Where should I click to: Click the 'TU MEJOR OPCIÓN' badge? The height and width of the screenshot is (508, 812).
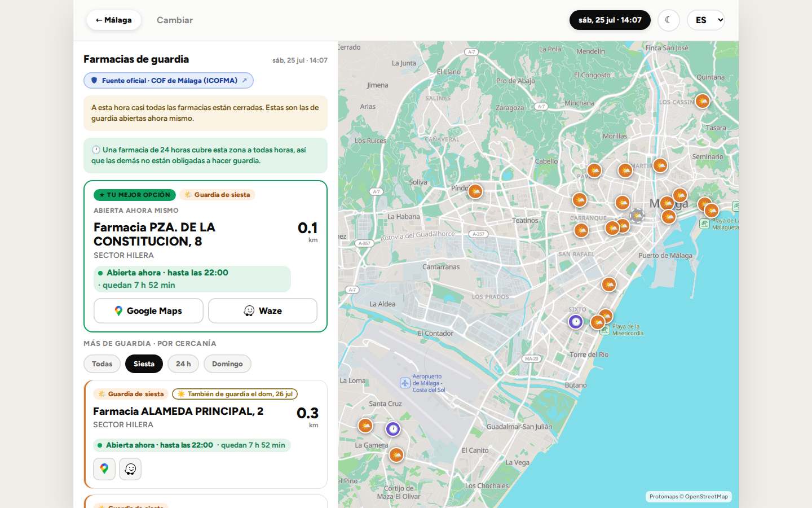[x=135, y=195]
